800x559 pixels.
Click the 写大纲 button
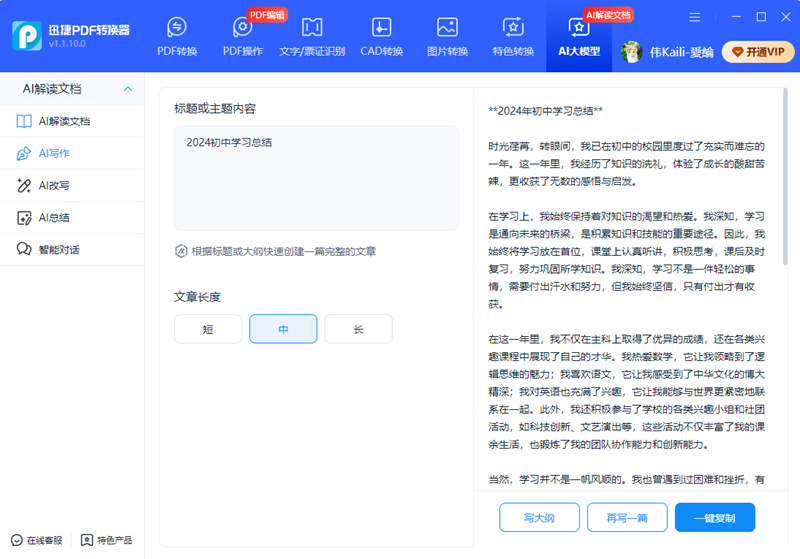click(539, 518)
